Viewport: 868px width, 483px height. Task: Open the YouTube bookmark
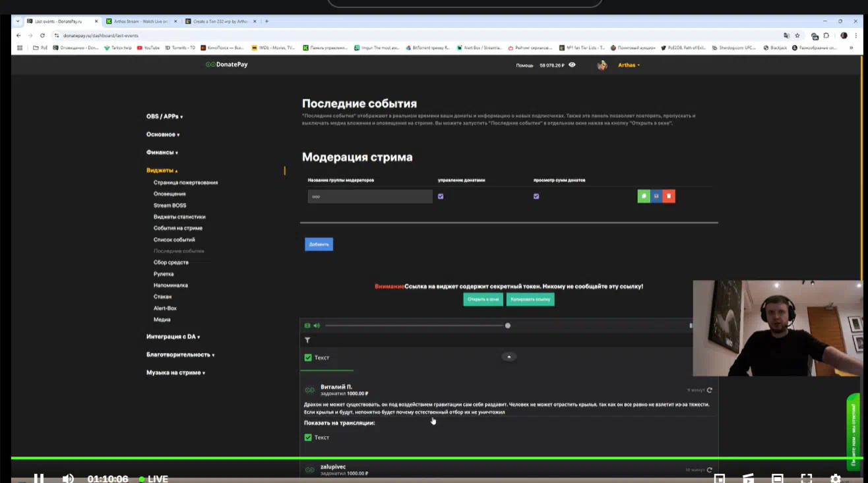pos(148,47)
